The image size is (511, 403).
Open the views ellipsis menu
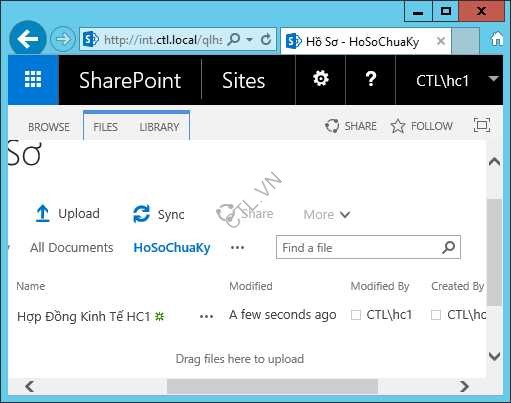(237, 248)
